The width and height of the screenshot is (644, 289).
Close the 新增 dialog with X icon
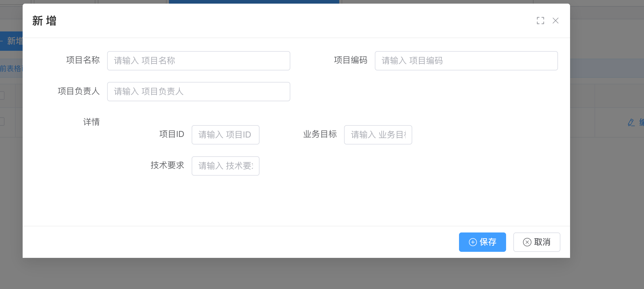tap(555, 21)
